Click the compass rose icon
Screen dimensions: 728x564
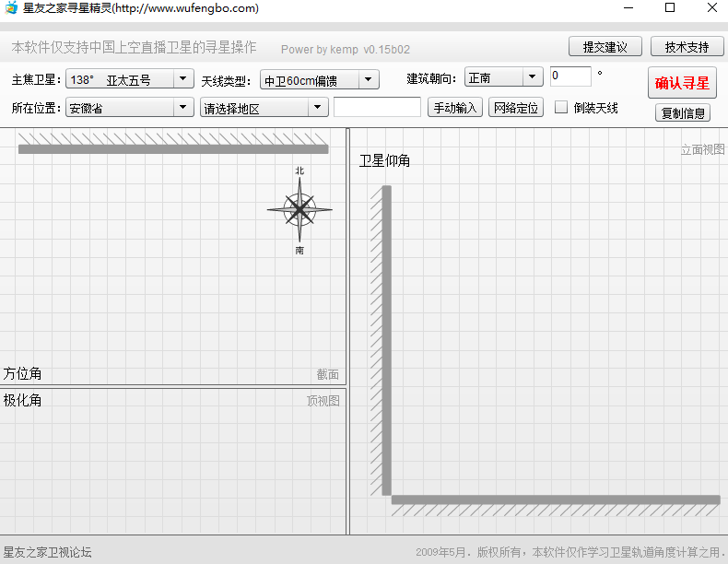coord(299,210)
